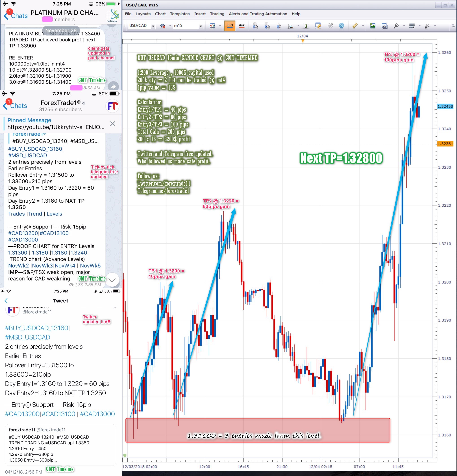Open the Trading menu
The width and height of the screenshot is (457, 476).
[x=217, y=14]
